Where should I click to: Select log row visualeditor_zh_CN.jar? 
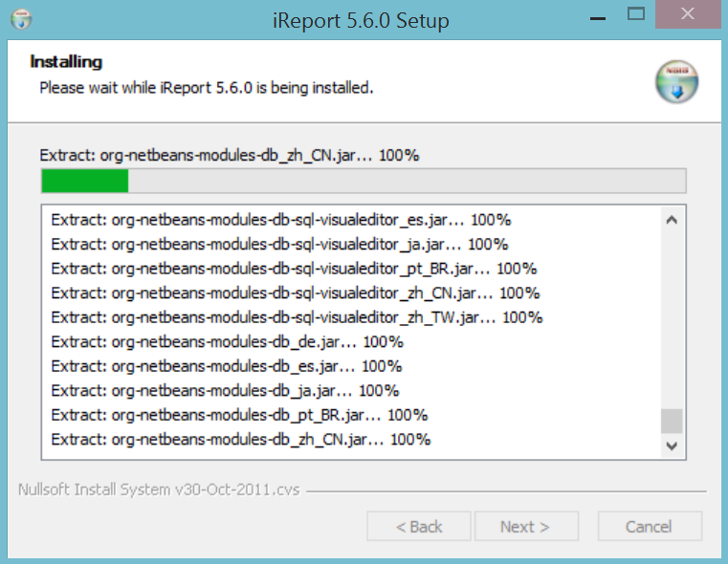296,293
